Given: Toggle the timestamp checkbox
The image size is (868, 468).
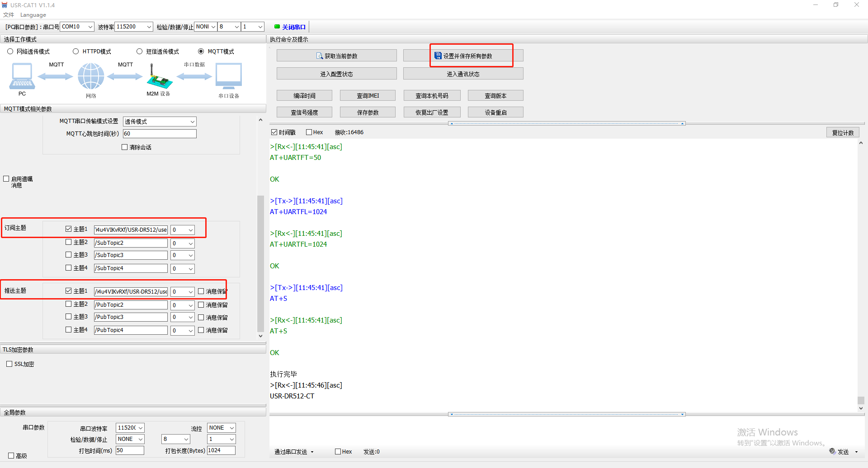Looking at the screenshot, I should (274, 132).
